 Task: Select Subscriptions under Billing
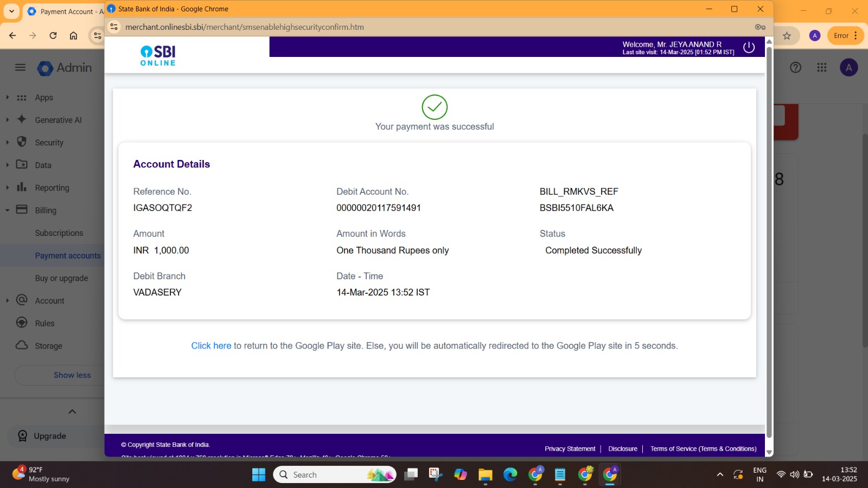click(59, 233)
